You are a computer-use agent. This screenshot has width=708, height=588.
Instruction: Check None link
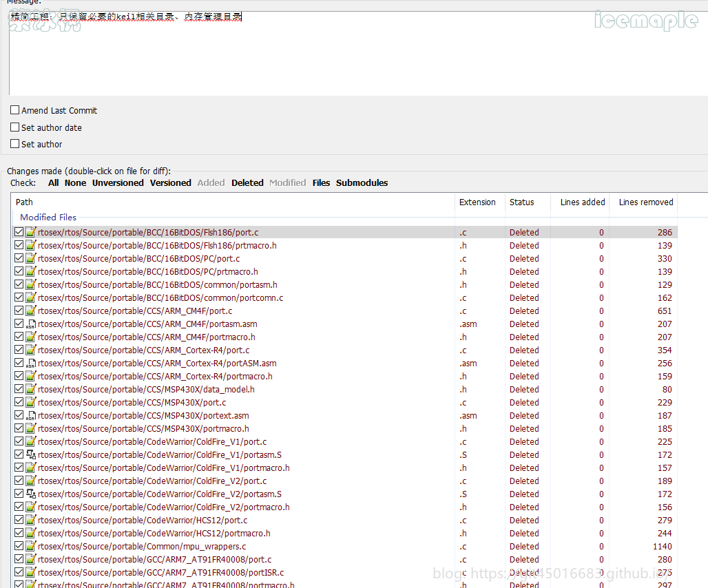75,182
